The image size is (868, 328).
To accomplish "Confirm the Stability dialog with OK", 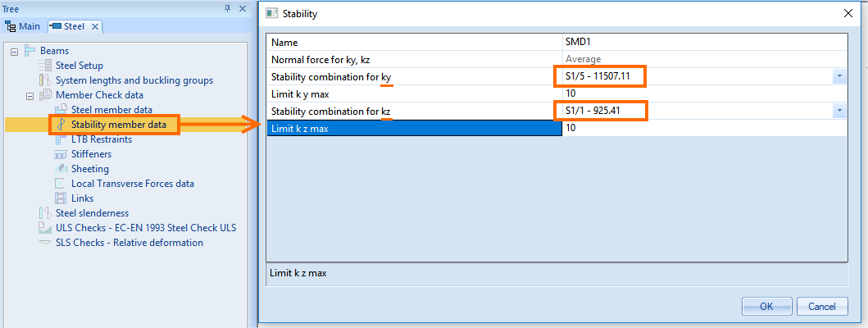I will click(766, 307).
